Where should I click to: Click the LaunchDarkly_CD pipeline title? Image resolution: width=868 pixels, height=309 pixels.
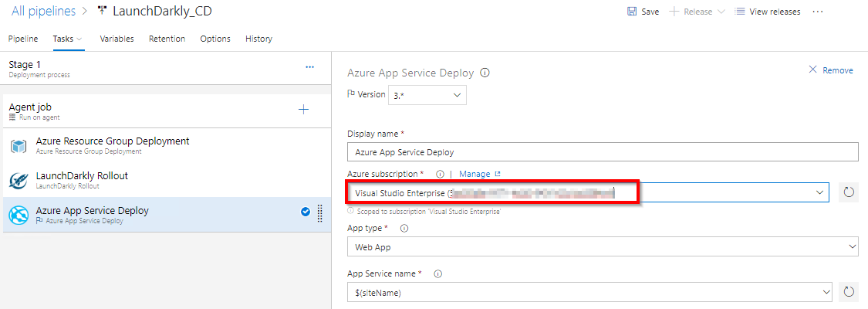tap(162, 11)
